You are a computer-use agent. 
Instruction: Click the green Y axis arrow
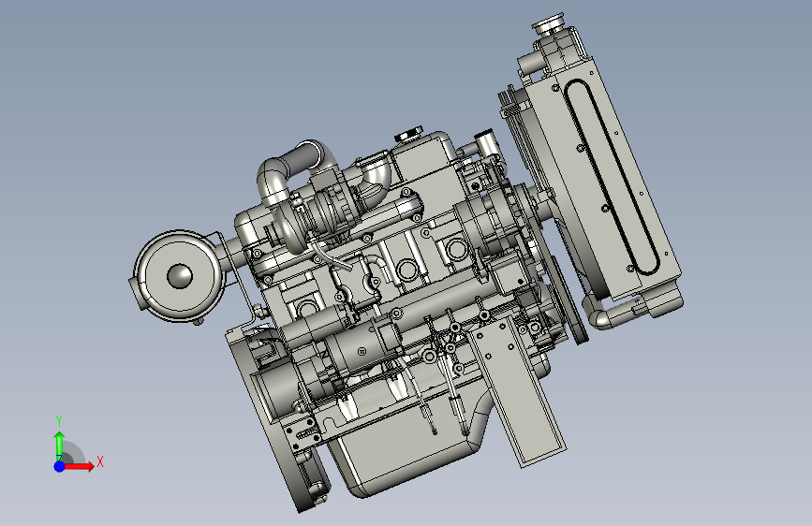pyautogui.click(x=59, y=446)
